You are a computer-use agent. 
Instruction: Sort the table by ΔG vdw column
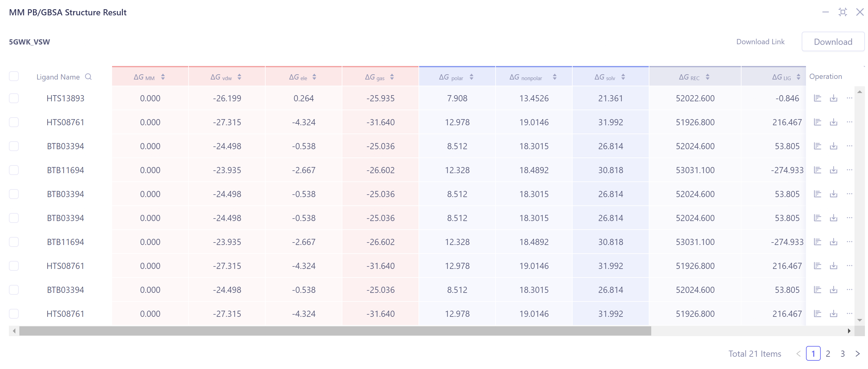[239, 77]
